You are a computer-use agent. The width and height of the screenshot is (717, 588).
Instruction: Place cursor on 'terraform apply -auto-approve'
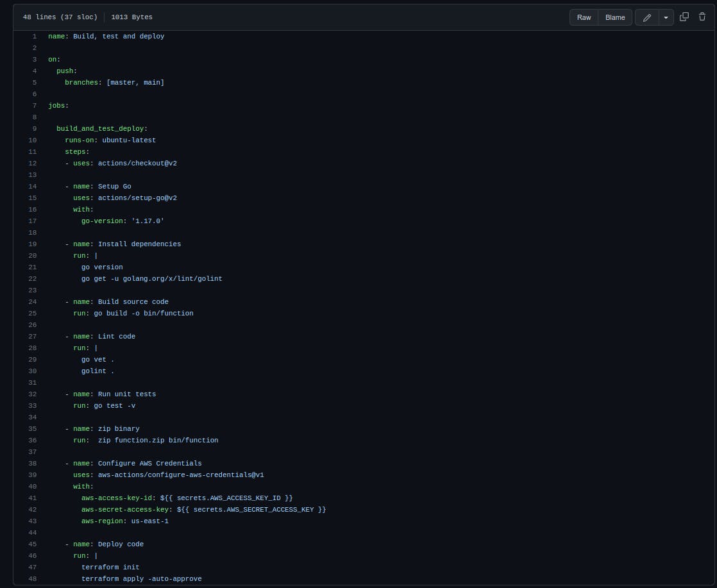(x=141, y=579)
